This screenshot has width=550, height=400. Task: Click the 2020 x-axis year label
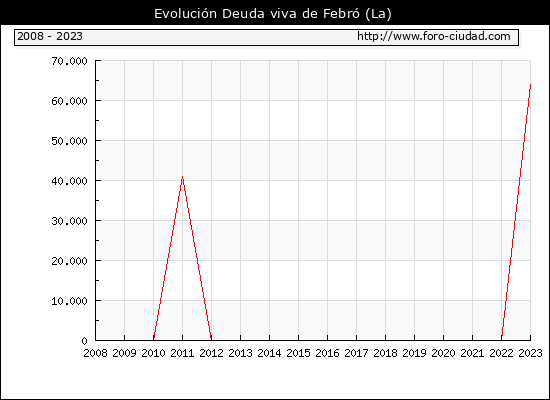point(443,353)
